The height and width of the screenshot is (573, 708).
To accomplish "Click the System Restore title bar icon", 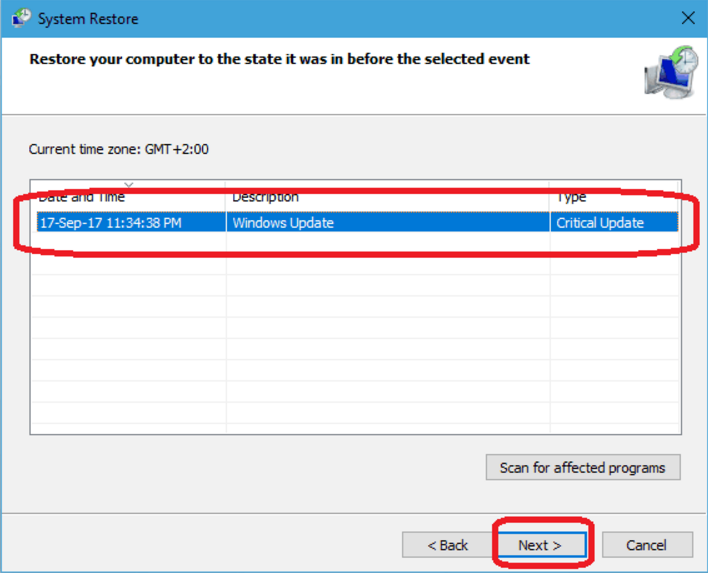I will click(21, 19).
